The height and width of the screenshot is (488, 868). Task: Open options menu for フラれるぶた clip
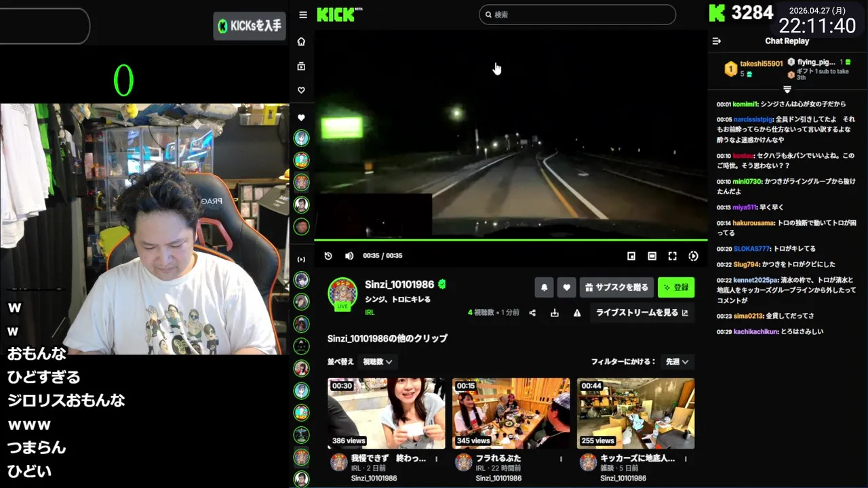coord(561,459)
